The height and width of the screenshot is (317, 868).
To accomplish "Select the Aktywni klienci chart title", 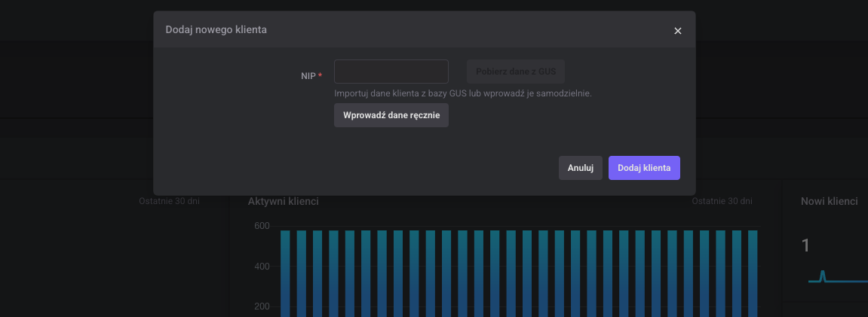I will point(283,201).
